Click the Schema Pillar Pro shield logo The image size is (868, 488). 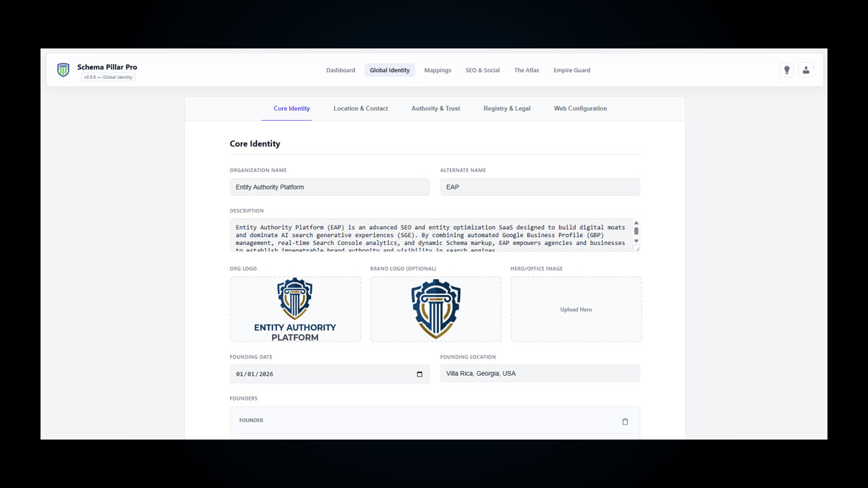[64, 70]
